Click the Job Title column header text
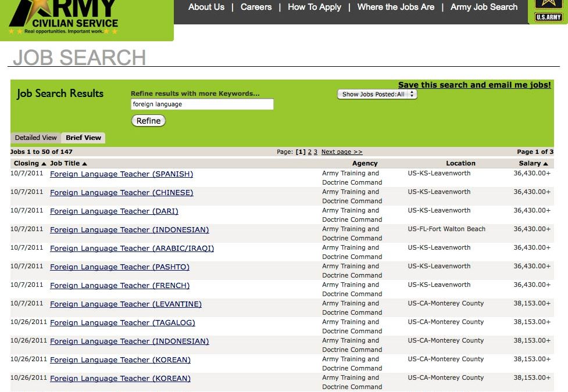568x392 pixels. tap(65, 163)
